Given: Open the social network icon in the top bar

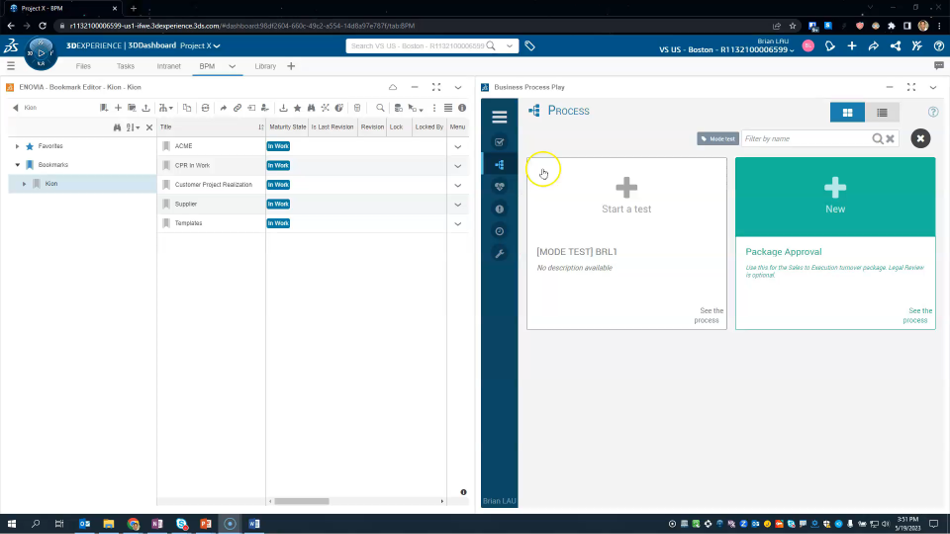Looking at the screenshot, I should (x=895, y=46).
